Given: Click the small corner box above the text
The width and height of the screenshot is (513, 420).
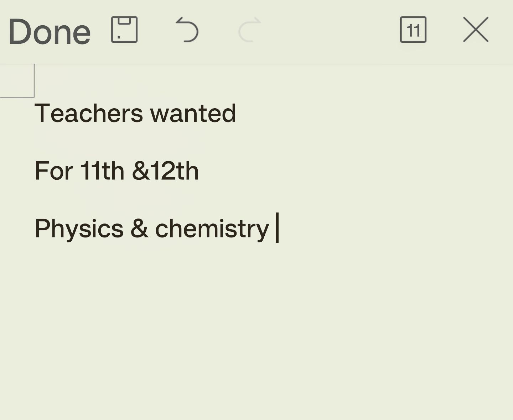Looking at the screenshot, I should (17, 80).
